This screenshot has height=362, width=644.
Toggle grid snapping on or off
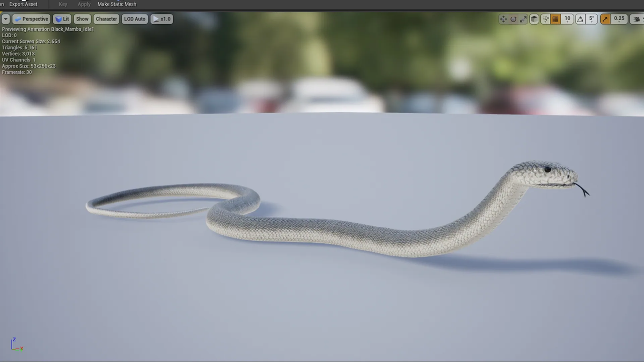pyautogui.click(x=555, y=19)
